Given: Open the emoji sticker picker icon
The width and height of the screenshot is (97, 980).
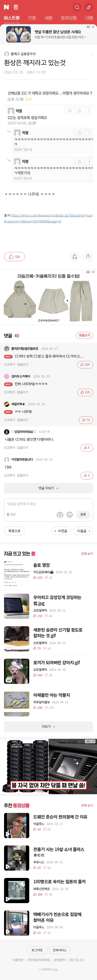Looking at the screenshot, I should (x=70, y=515).
